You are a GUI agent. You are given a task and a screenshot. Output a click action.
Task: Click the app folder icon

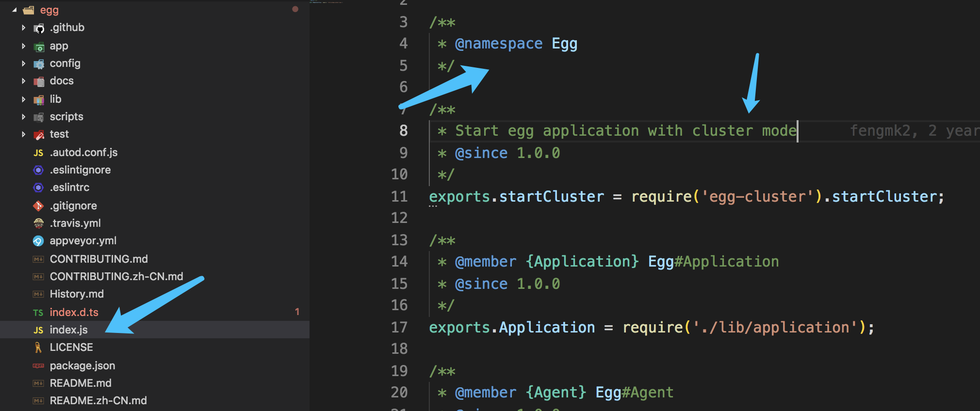pyautogui.click(x=38, y=47)
